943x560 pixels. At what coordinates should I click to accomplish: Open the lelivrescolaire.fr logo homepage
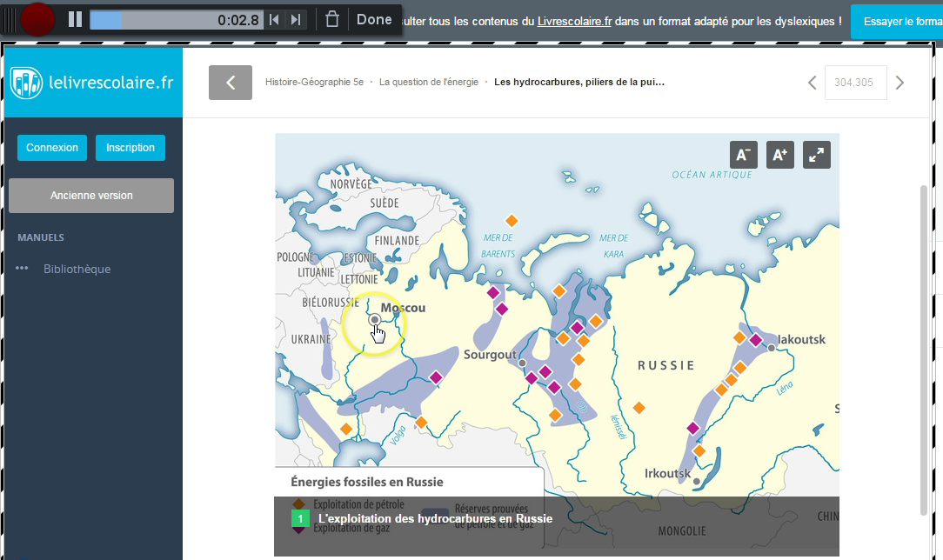tap(92, 83)
